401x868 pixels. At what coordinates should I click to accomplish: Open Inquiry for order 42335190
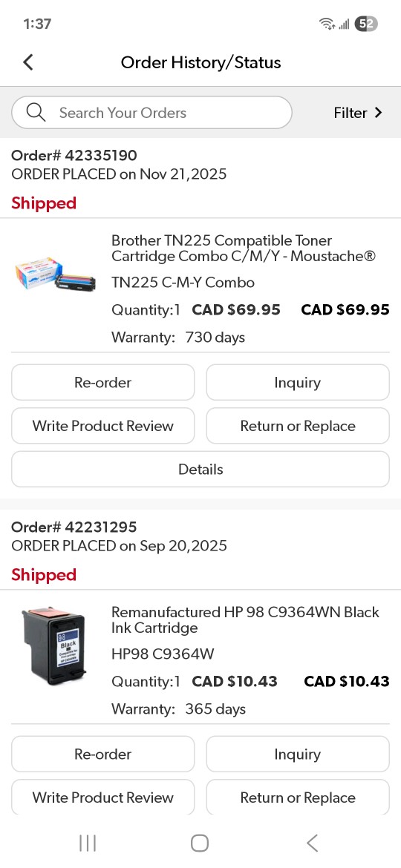click(298, 382)
